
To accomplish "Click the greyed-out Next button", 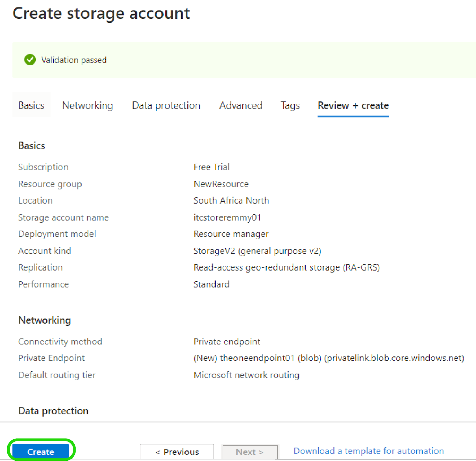I will pos(249,452).
